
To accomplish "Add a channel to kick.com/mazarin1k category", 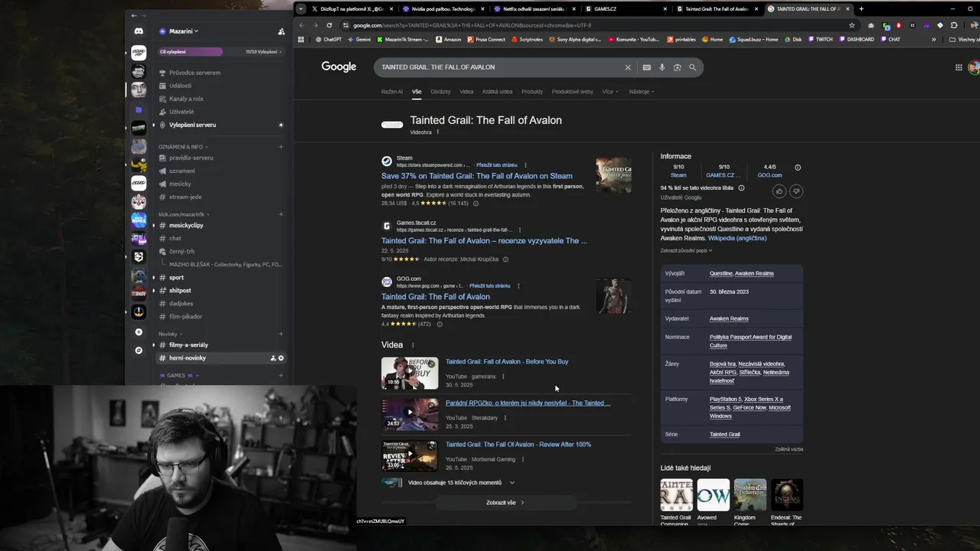I will (281, 214).
